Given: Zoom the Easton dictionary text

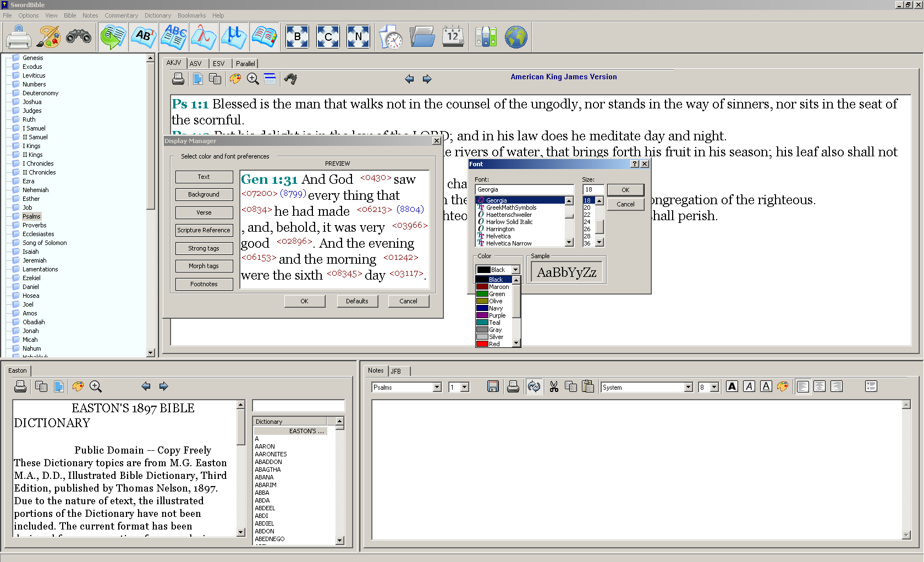Looking at the screenshot, I should coord(96,386).
